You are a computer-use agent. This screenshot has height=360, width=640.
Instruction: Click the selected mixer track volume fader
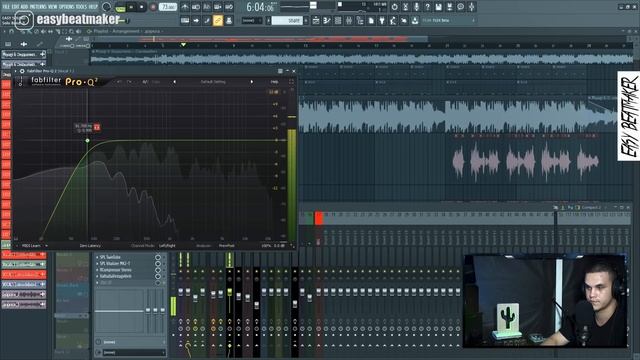pos(229,293)
